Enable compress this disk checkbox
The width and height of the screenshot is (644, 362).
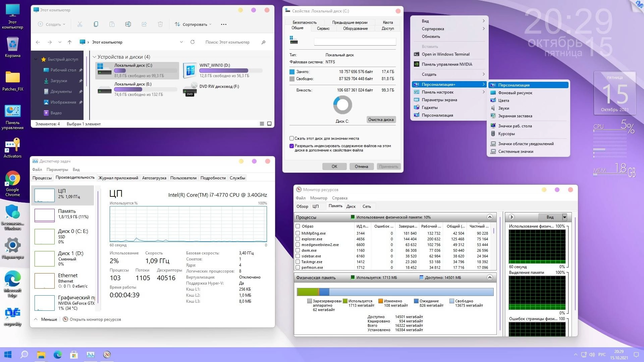tap(291, 138)
